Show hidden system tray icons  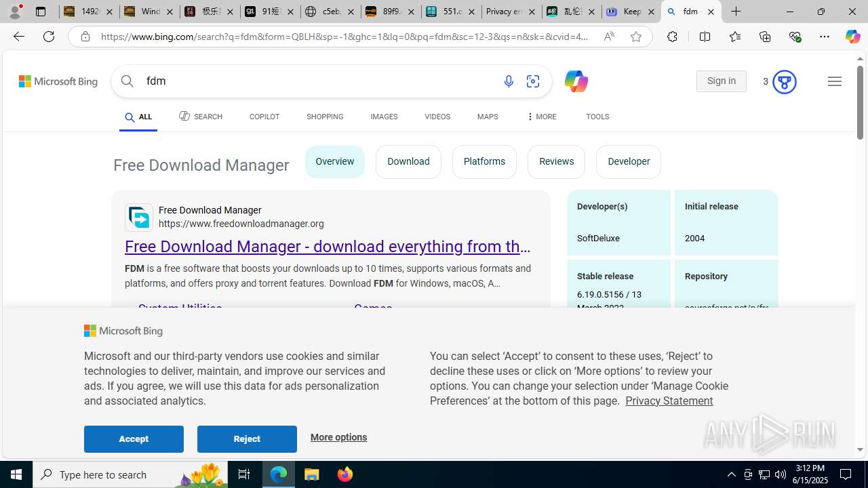tap(731, 474)
